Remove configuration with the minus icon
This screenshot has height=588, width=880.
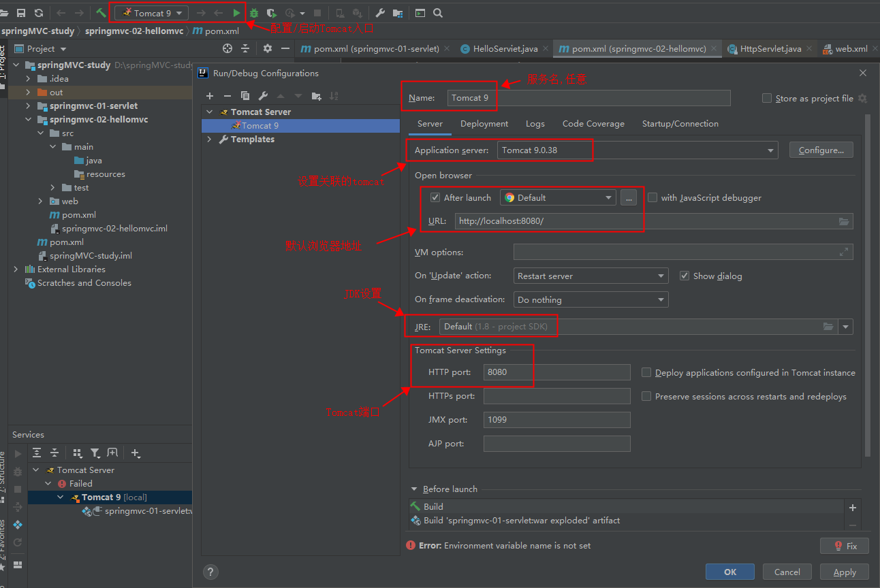(227, 96)
